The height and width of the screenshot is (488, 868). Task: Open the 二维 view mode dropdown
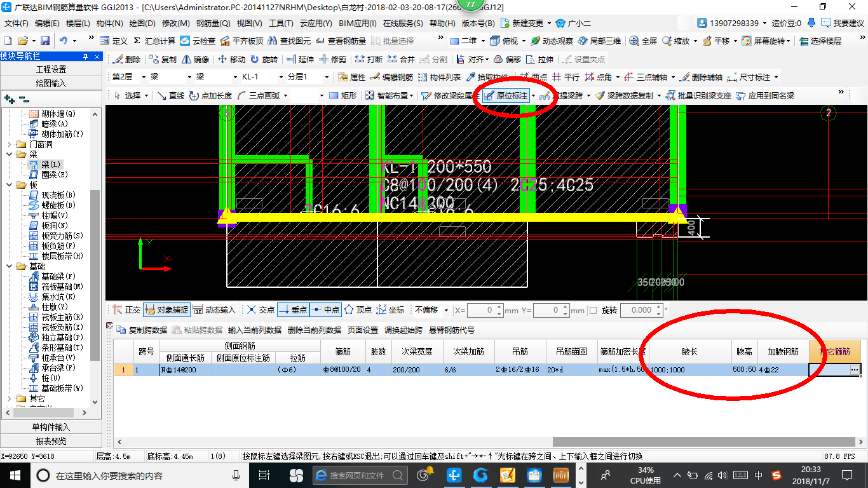484,41
